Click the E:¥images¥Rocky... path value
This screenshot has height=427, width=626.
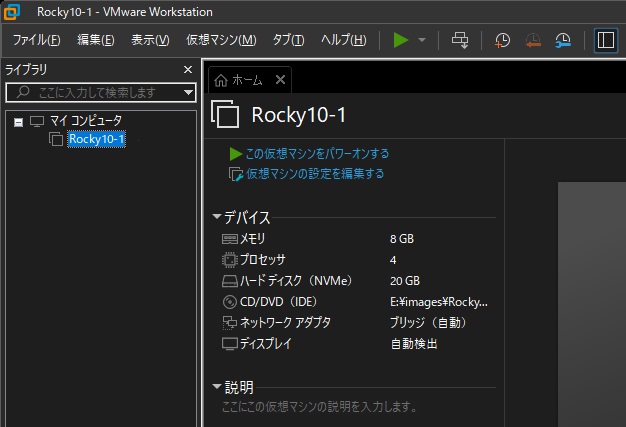(x=439, y=302)
